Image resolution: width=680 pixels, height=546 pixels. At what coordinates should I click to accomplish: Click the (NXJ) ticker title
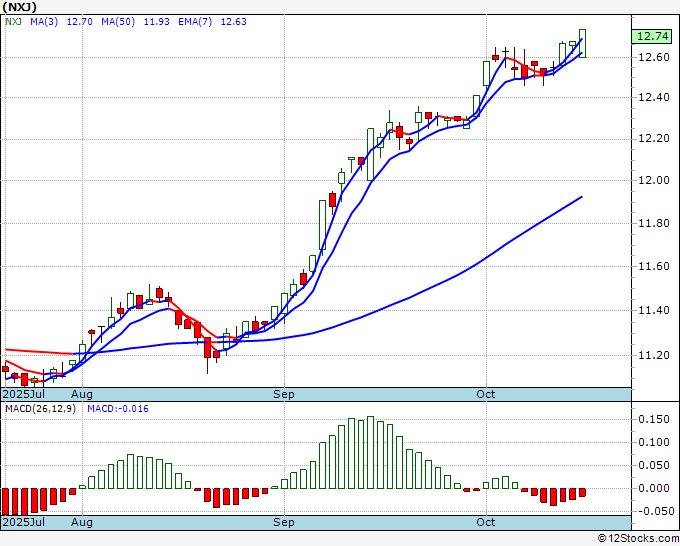click(x=20, y=7)
